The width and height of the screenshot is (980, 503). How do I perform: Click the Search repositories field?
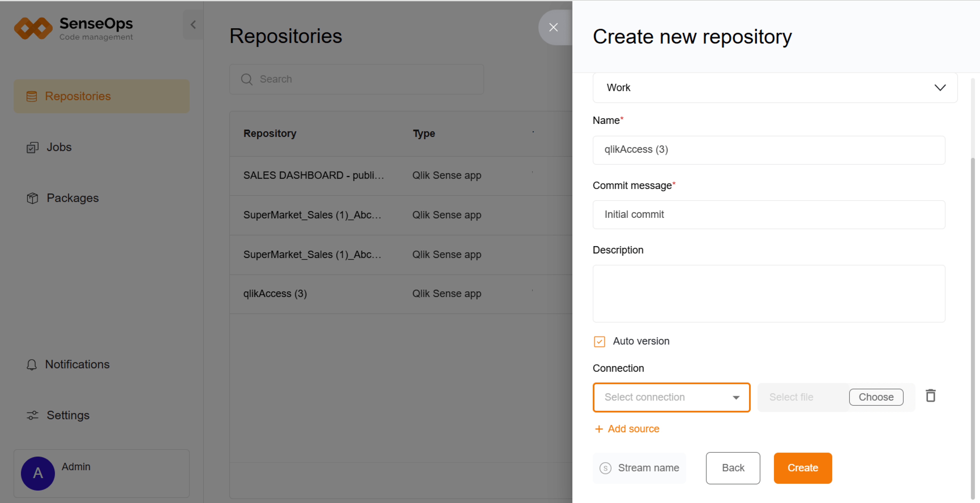click(x=357, y=79)
